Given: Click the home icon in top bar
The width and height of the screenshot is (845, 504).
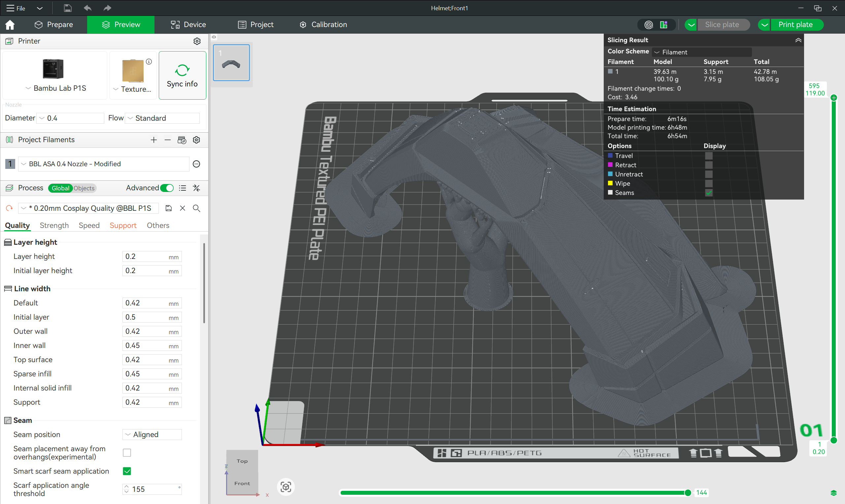Looking at the screenshot, I should tap(10, 24).
